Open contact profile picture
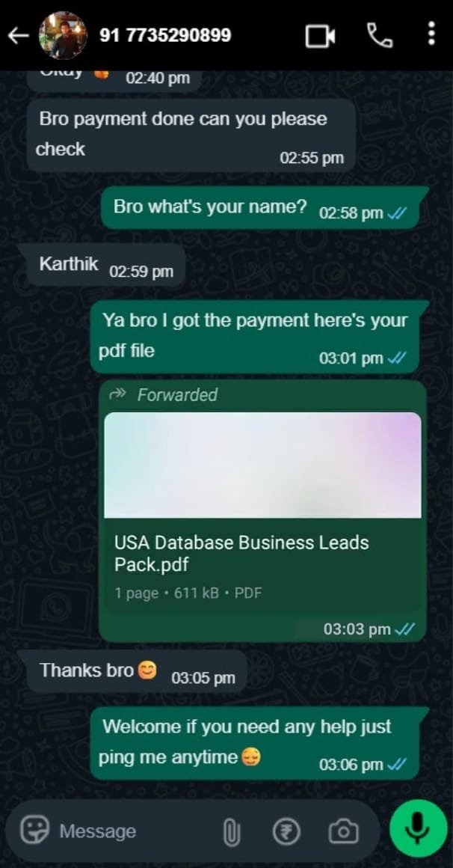The width and height of the screenshot is (453, 868). (x=63, y=35)
